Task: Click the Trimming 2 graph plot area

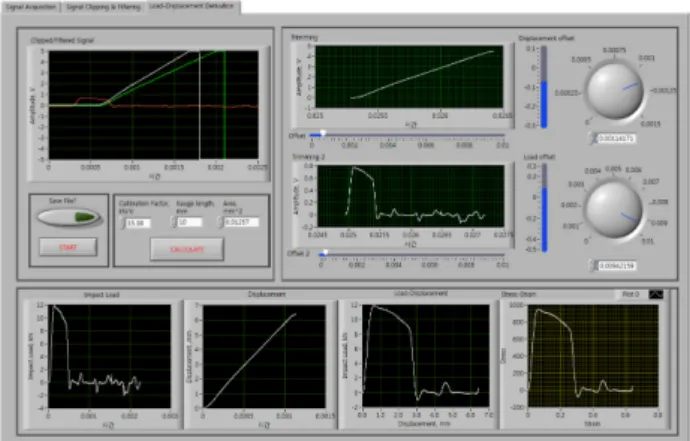Action: click(x=411, y=196)
